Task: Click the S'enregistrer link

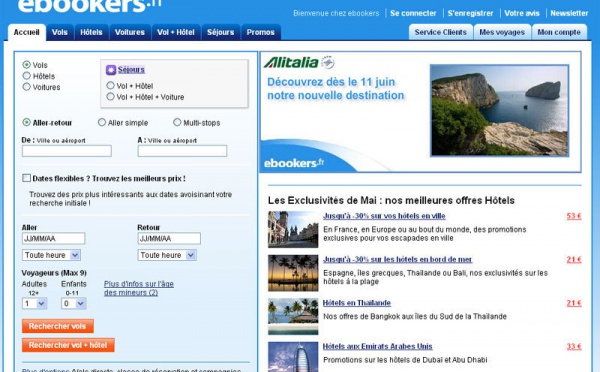Action: tap(470, 13)
